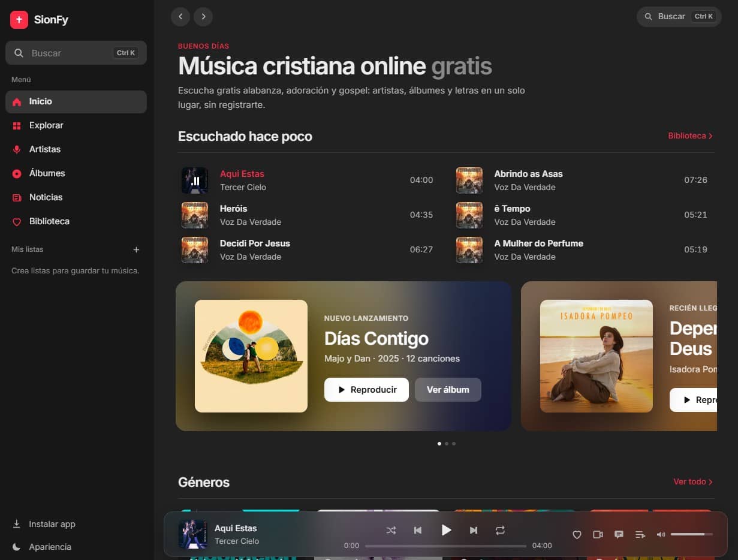Open Noticias in the sidebar menu
Viewport: 738px width, 560px height.
76,198
